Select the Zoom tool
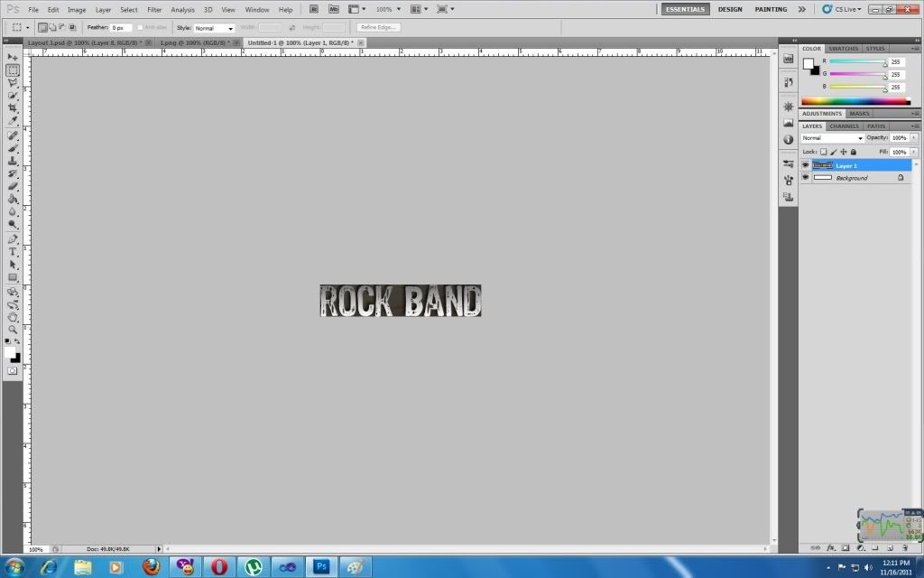Image resolution: width=924 pixels, height=578 pixels. coord(13,330)
